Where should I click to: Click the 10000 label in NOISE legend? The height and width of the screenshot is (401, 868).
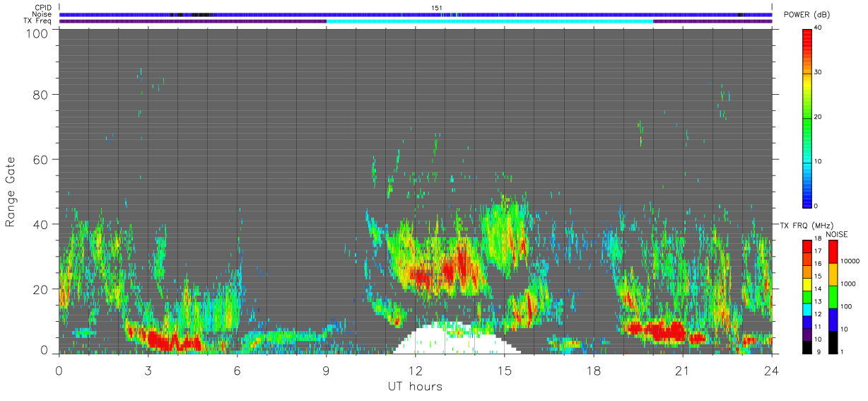coord(849,261)
